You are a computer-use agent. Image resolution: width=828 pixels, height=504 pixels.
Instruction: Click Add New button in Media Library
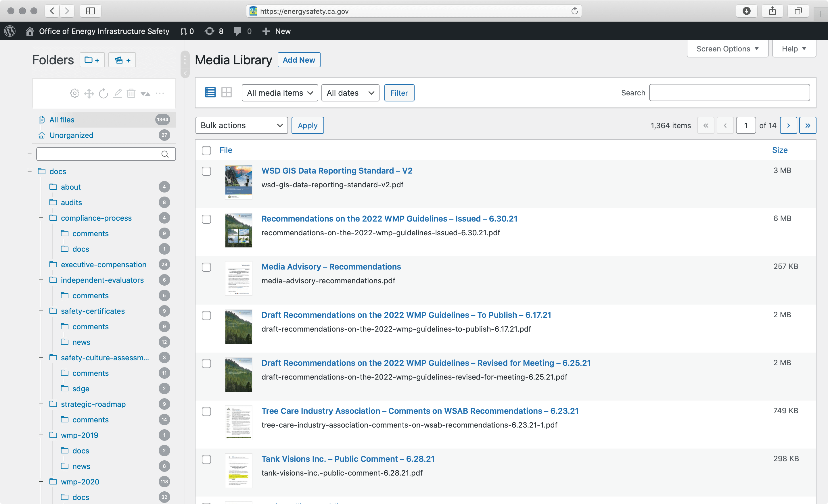point(299,59)
